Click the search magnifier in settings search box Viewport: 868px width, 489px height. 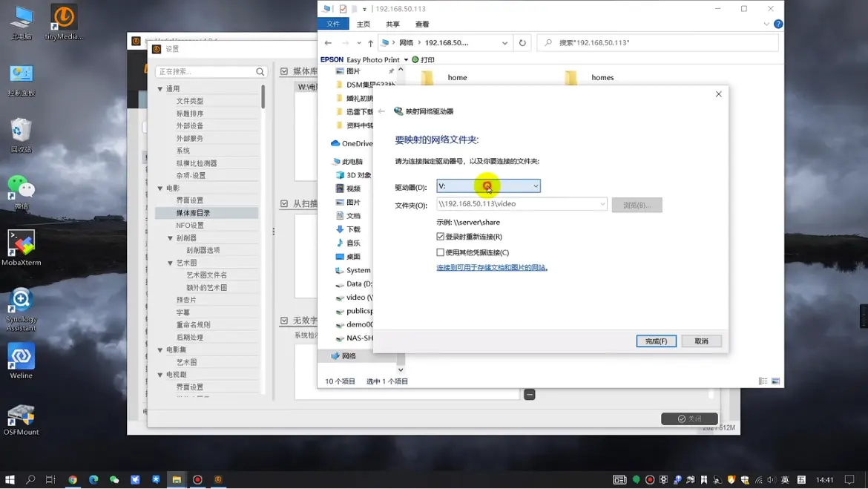[260, 72]
